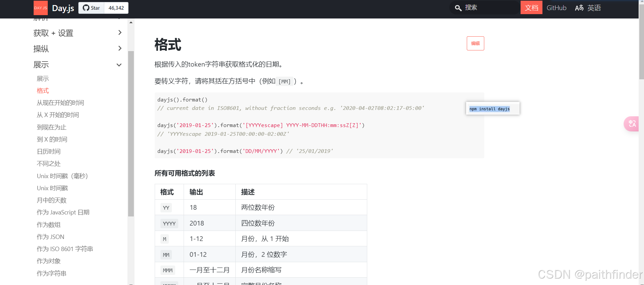
Task: Click the sidebar scrollbar thumb
Action: tap(131, 133)
